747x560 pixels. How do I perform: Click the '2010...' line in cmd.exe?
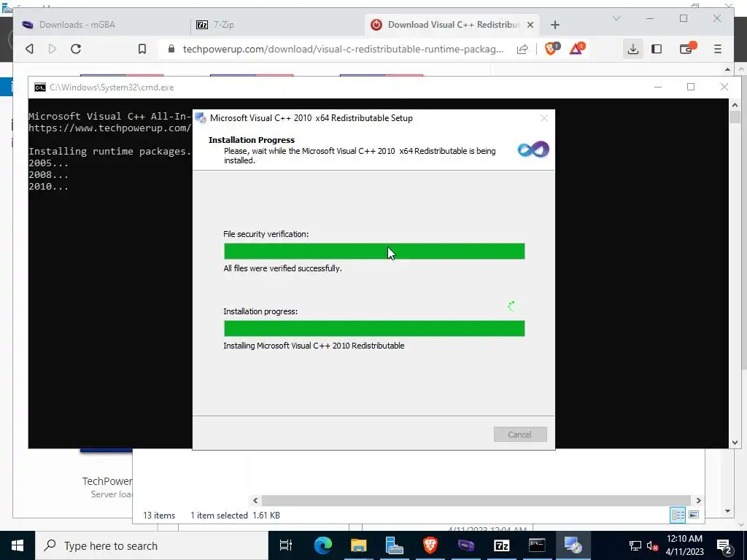tap(48, 187)
